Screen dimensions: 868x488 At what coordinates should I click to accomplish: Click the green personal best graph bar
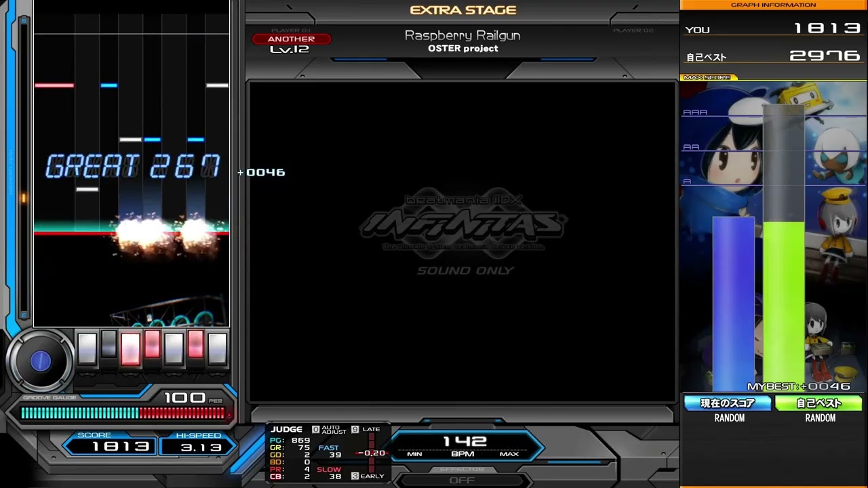coord(784,306)
